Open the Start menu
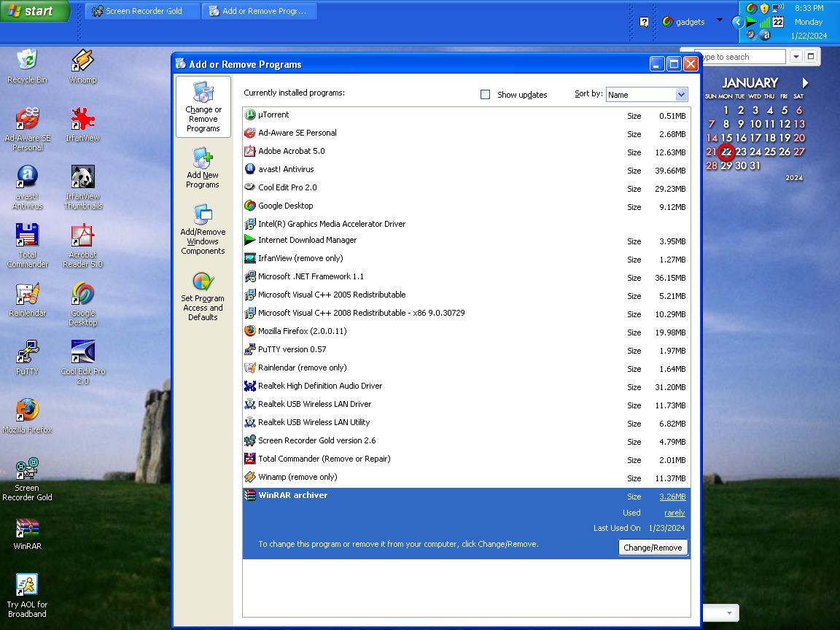 click(35, 11)
